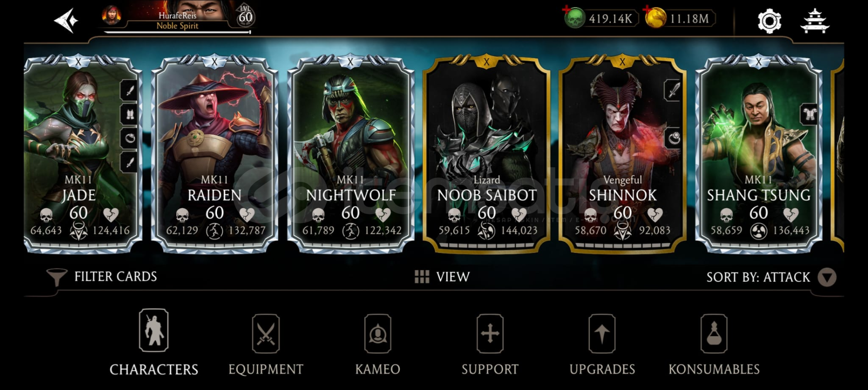Open the Support plus card icon
Viewport: 868px width, 390px height.
[x=490, y=334]
